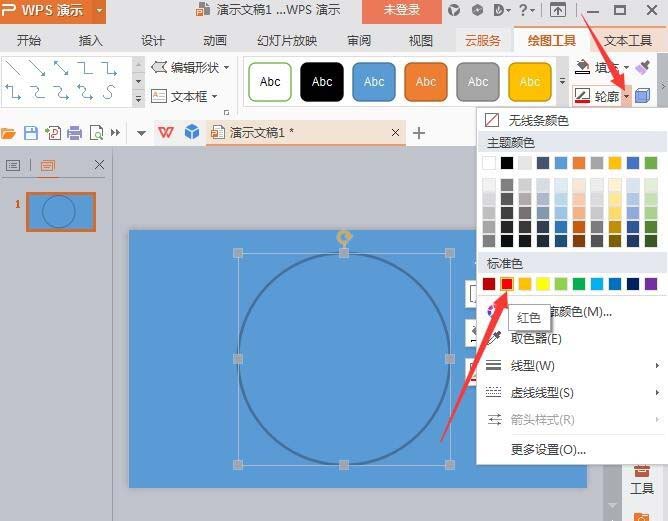
Task: Open the Outline (轮廓) dropdown arrow
Action: click(x=626, y=97)
